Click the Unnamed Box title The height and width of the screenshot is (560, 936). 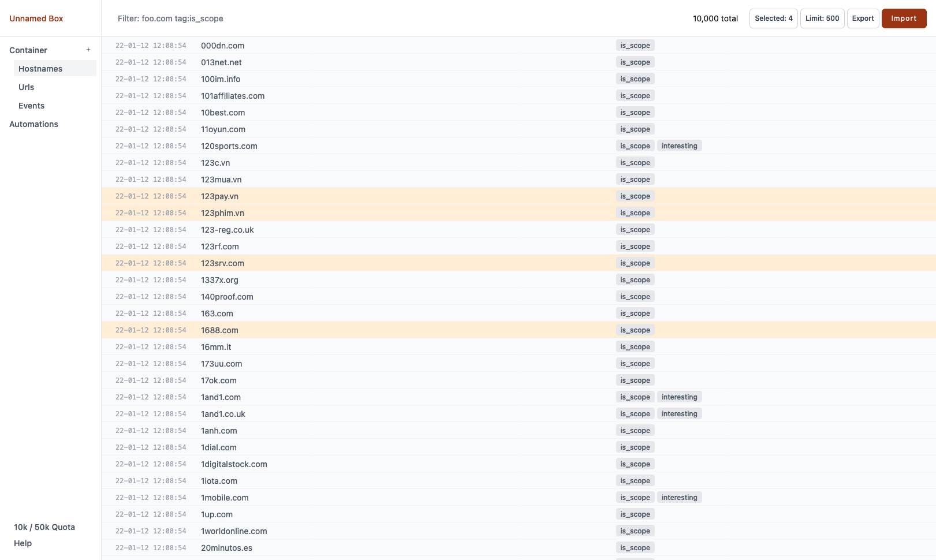coord(36,18)
